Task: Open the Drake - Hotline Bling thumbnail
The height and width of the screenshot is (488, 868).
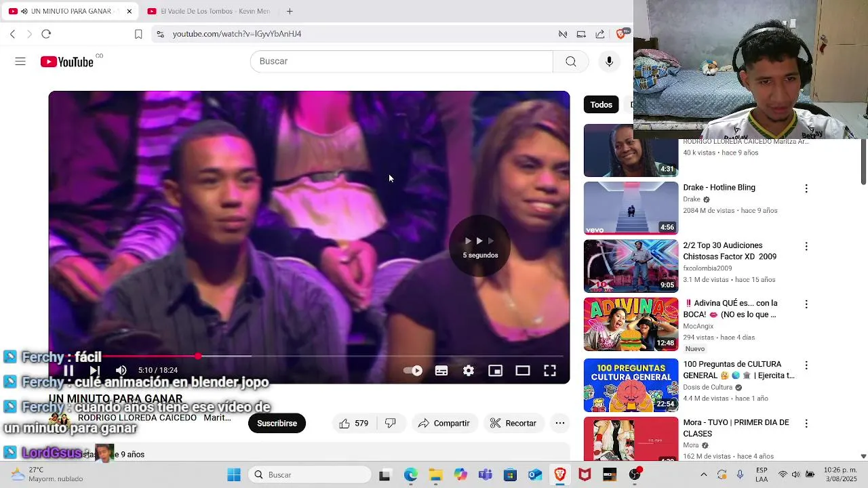Action: coord(631,208)
